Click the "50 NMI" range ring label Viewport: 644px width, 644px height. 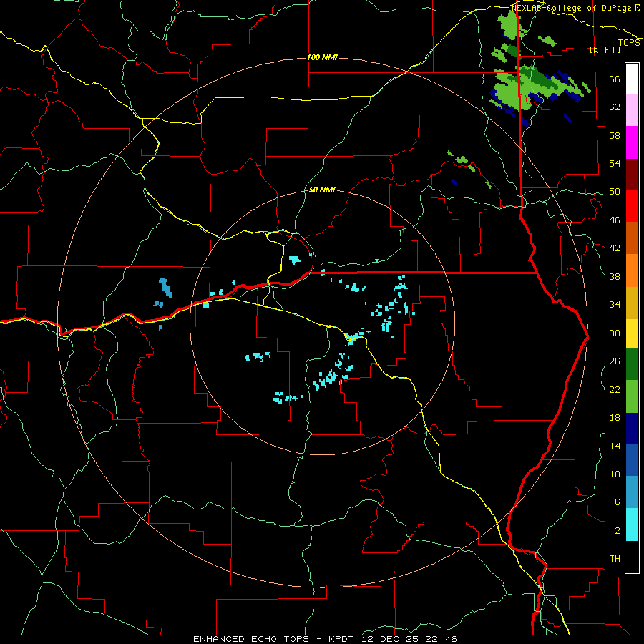coord(322,190)
